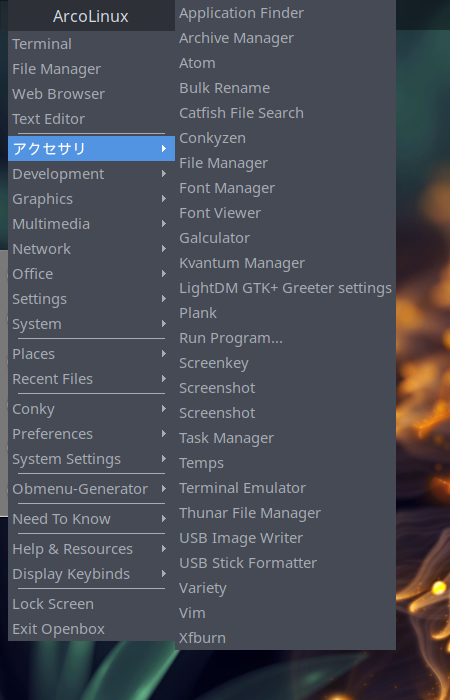Open Font Viewer
Viewport: 450px width, 700px height.
pyautogui.click(x=285, y=213)
